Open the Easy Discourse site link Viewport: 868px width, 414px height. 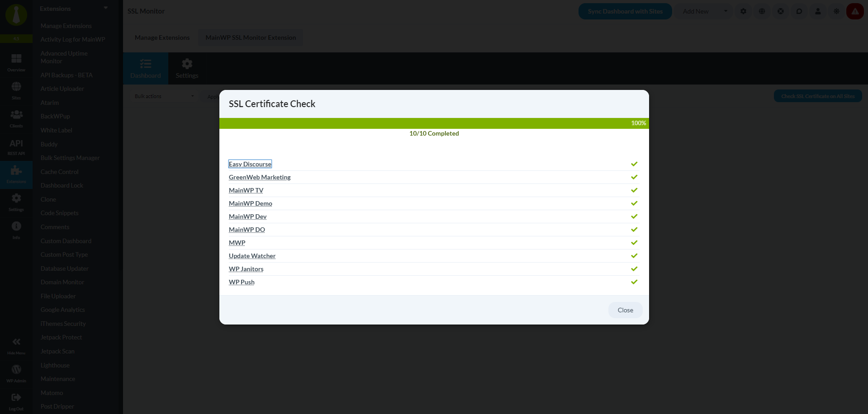[250, 164]
